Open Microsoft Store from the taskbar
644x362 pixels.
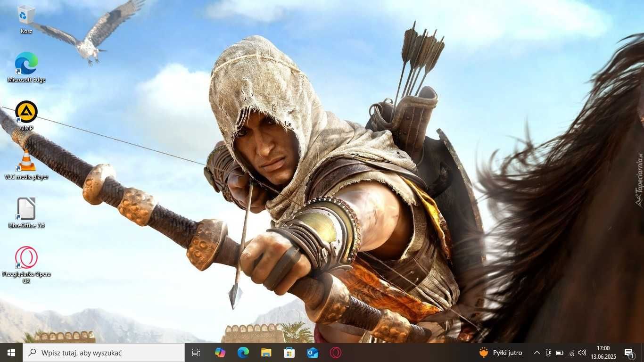[x=289, y=353]
